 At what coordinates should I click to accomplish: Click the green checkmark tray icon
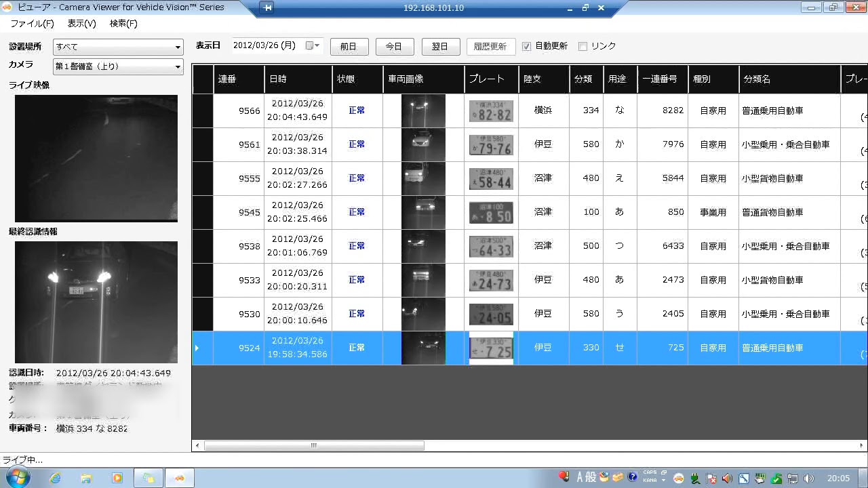776,479
